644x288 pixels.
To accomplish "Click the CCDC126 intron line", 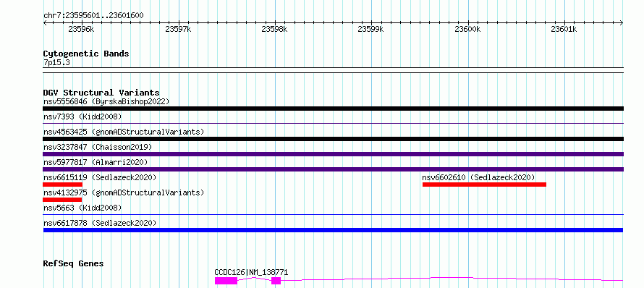I will [452, 279].
